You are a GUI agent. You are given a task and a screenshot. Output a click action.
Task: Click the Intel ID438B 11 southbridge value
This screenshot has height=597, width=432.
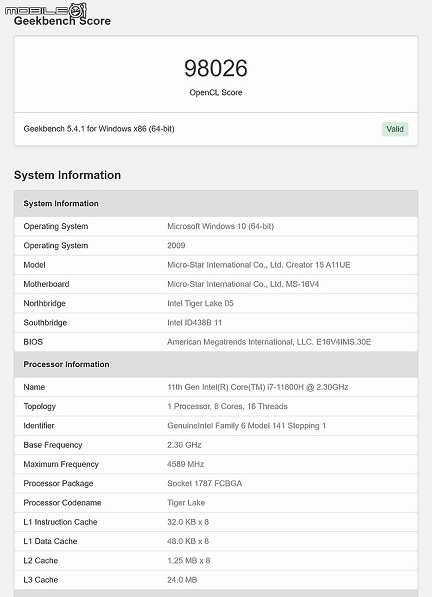(194, 323)
